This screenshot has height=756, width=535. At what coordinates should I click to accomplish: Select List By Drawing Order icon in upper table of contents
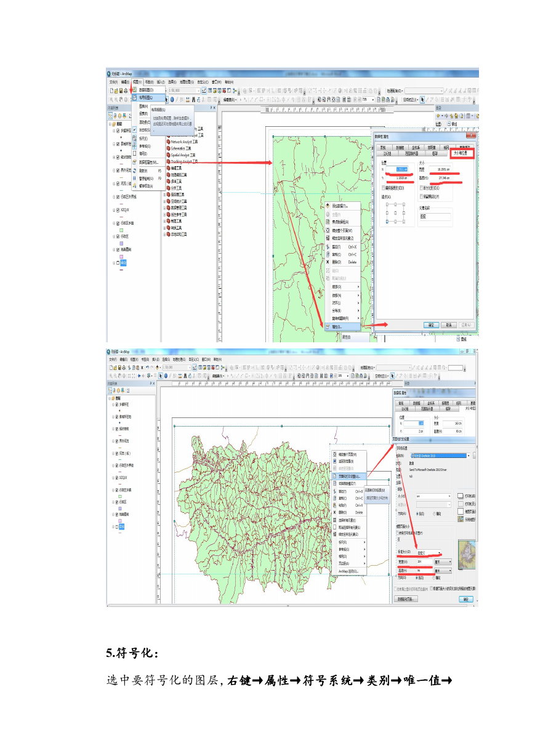[x=110, y=115]
